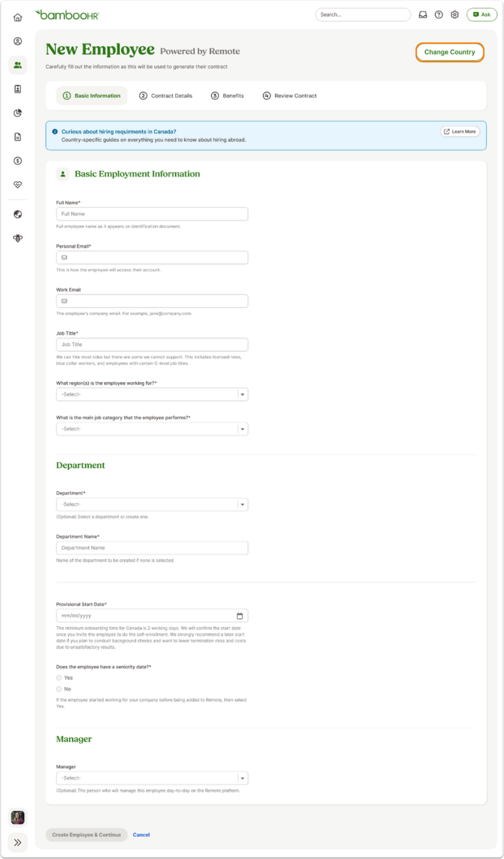This screenshot has height=859, width=504.
Task: Open the Payroll dollar icon
Action: coord(18,160)
